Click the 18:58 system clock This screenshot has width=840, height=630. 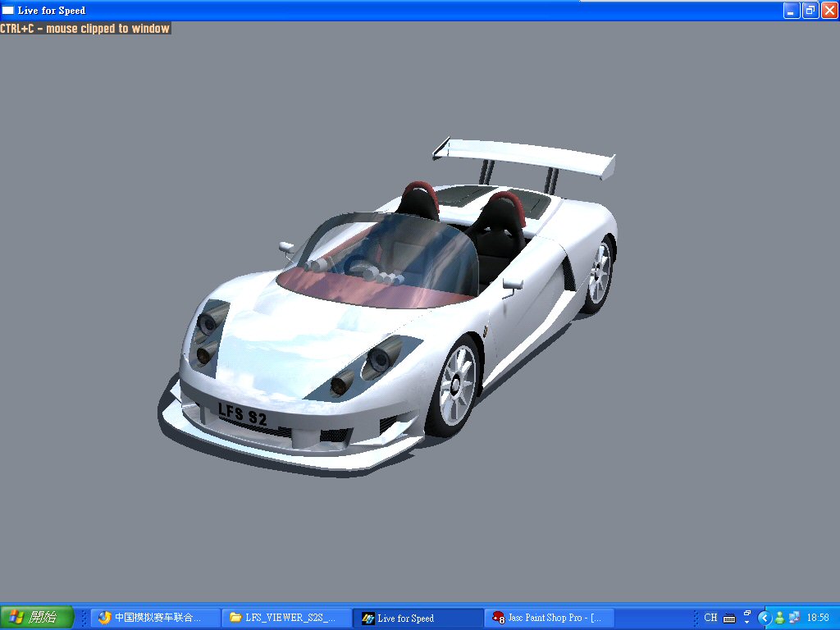click(x=818, y=618)
